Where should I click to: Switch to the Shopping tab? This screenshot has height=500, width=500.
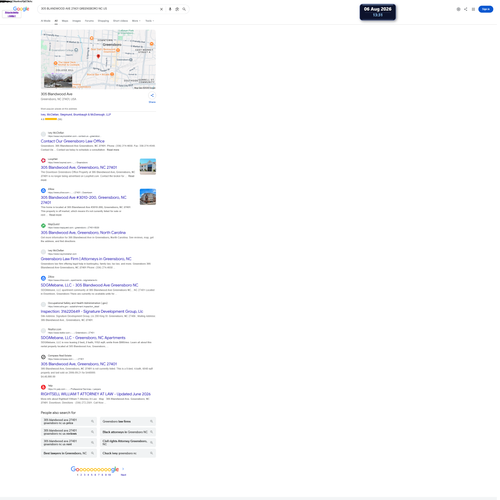pos(103,21)
